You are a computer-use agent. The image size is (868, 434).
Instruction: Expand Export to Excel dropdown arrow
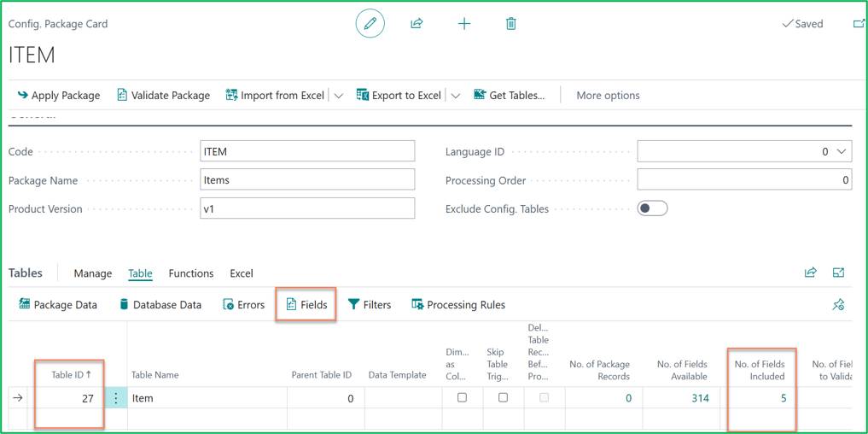click(455, 96)
